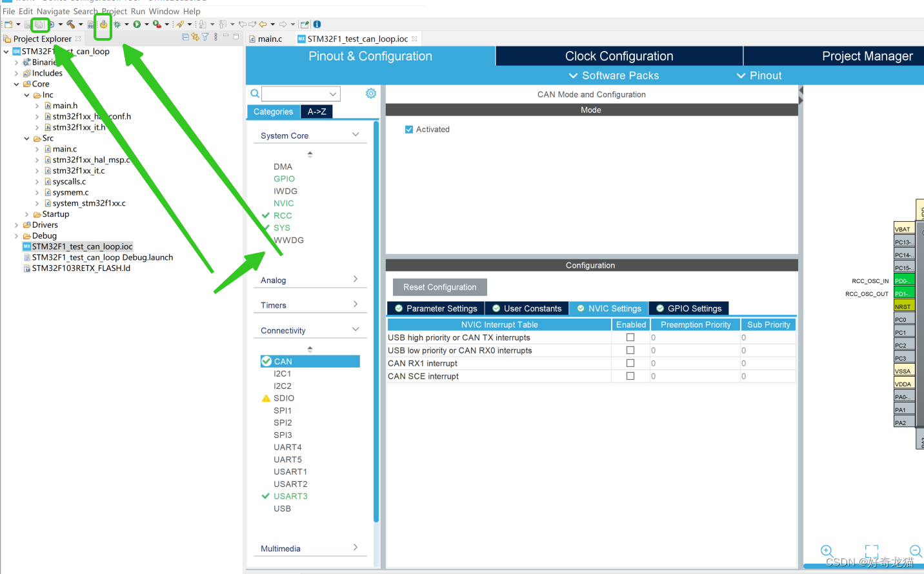Click the Forward navigation arrow icon
Image resolution: width=924 pixels, height=574 pixels.
[x=283, y=25]
